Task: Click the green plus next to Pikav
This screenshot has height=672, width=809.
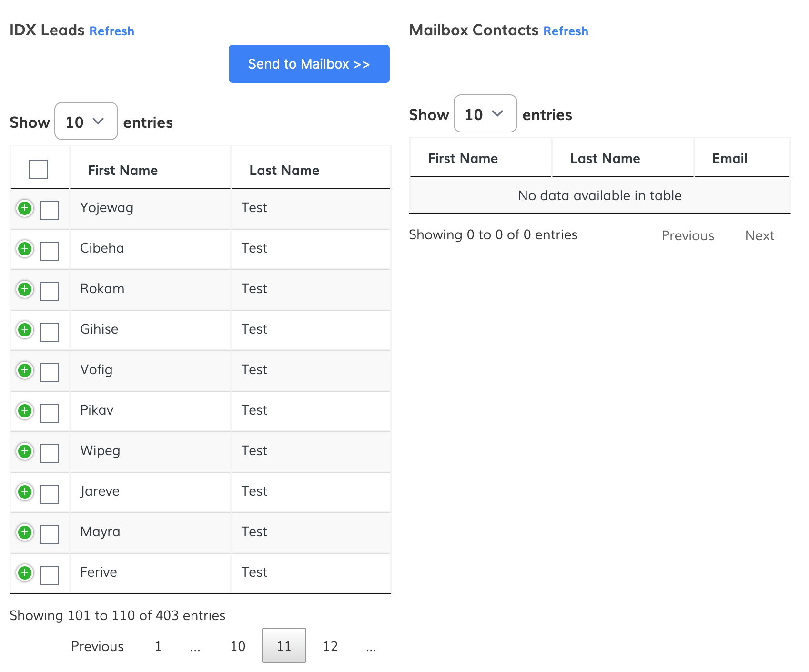Action: pos(25,411)
